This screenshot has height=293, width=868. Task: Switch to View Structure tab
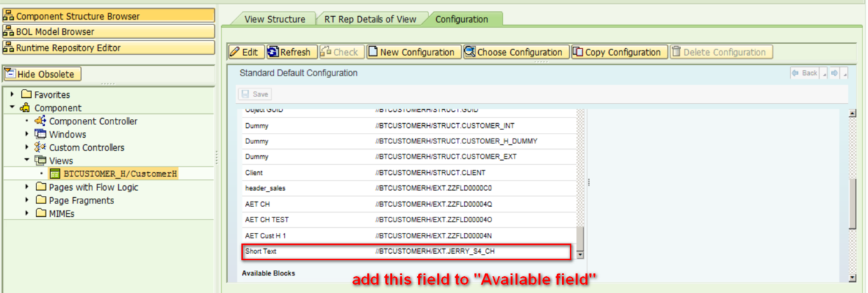274,20
